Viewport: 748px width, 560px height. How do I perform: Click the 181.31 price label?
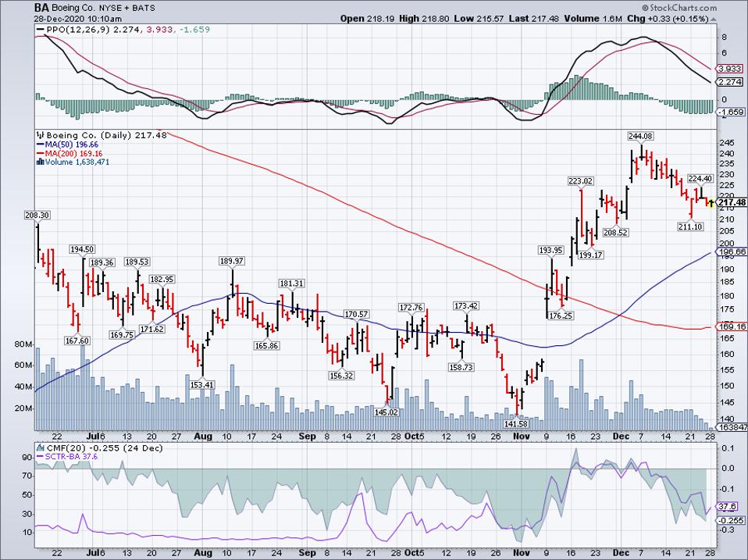click(x=291, y=284)
